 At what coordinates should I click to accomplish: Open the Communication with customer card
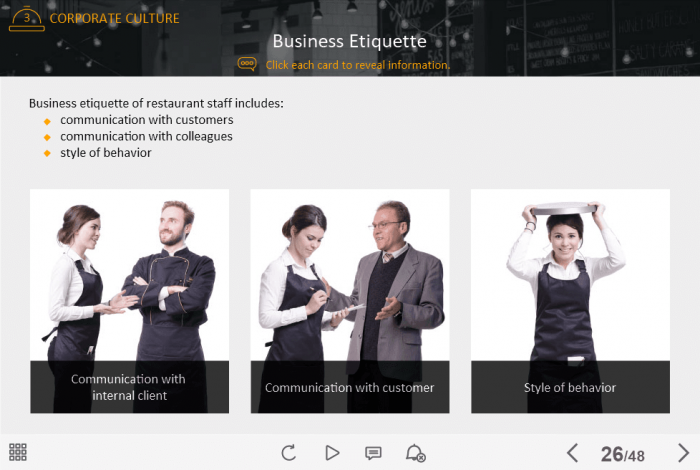point(350,301)
